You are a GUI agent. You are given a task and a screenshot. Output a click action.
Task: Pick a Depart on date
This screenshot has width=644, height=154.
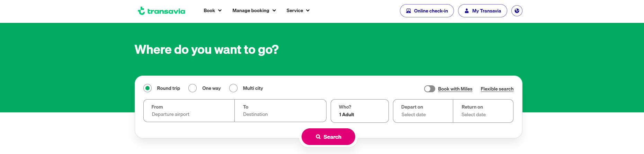click(x=423, y=111)
